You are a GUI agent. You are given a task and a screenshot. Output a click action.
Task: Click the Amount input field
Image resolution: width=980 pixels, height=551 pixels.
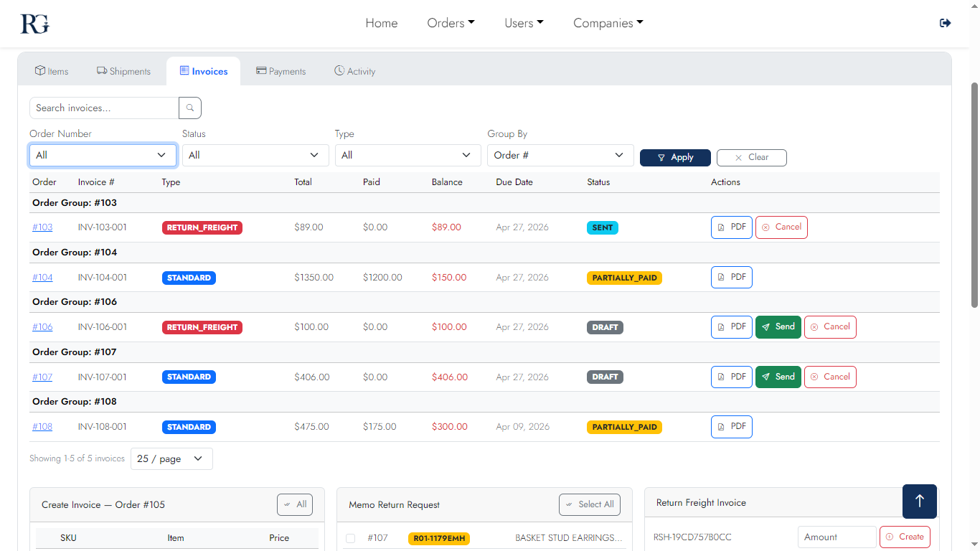[837, 537]
